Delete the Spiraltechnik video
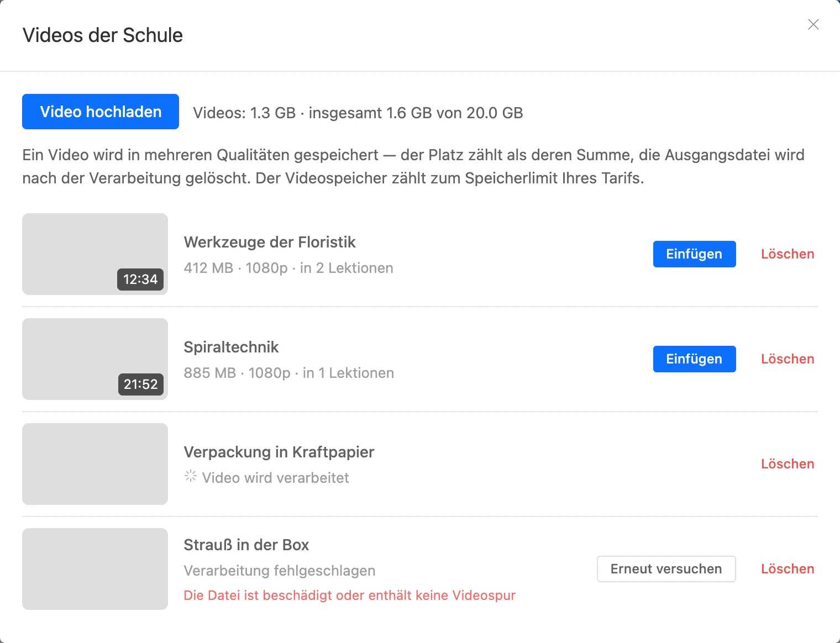Image resolution: width=840 pixels, height=643 pixels. coord(788,359)
